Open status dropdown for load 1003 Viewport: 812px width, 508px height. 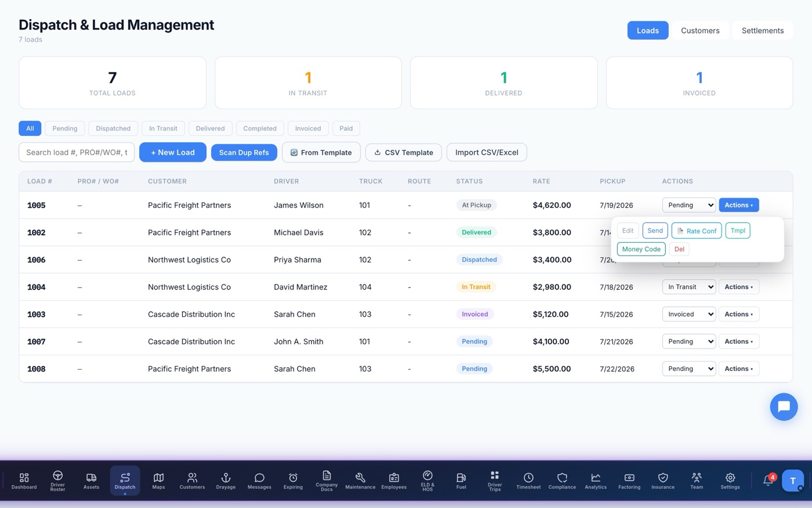(689, 314)
